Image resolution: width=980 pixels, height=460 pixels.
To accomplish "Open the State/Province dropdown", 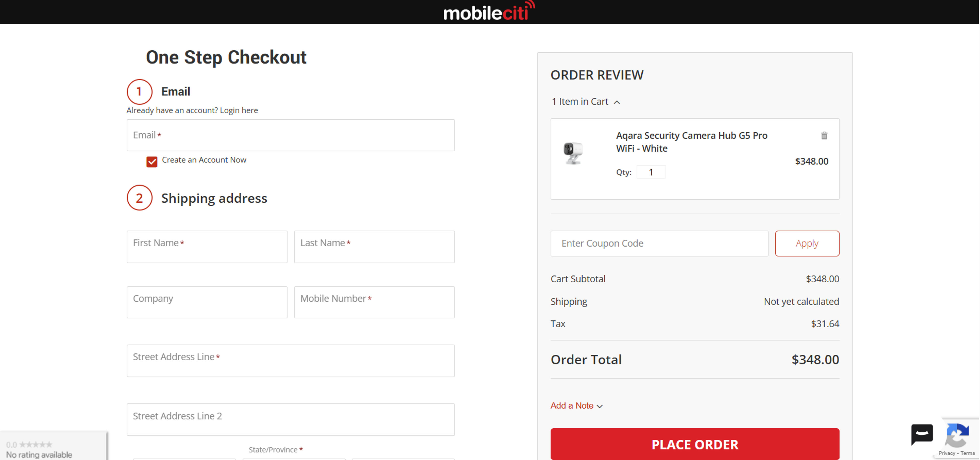I will [294, 458].
